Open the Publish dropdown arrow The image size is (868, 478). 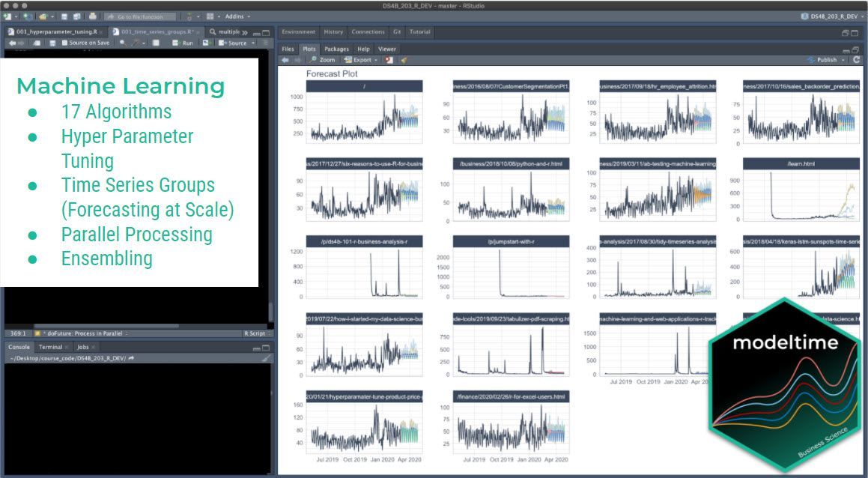coord(845,60)
